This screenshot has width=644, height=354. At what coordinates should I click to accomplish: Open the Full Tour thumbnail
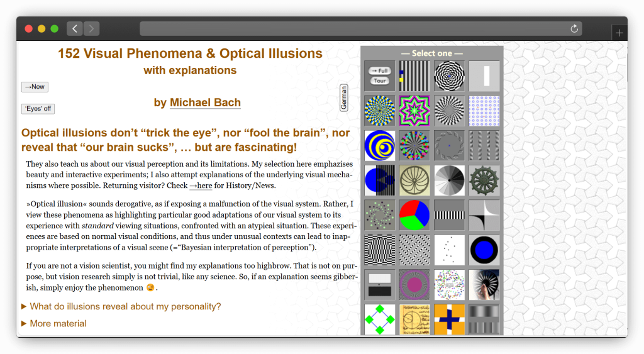[379, 75]
